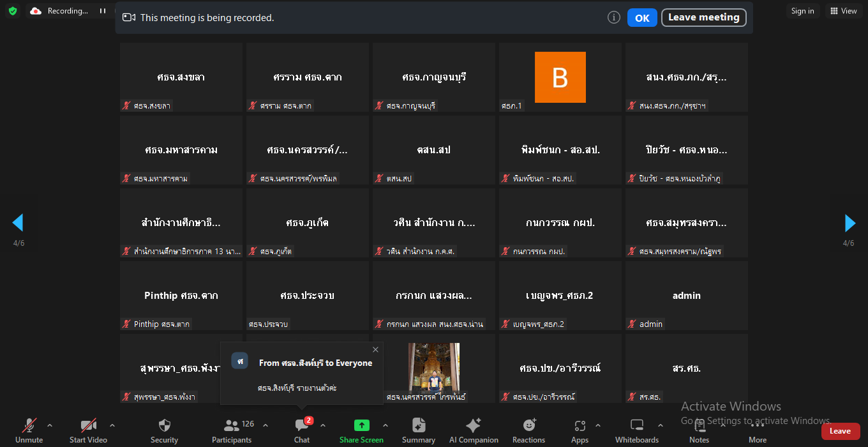
Task: Click the 'This meeting is being recorded.' text
Action: click(207, 18)
